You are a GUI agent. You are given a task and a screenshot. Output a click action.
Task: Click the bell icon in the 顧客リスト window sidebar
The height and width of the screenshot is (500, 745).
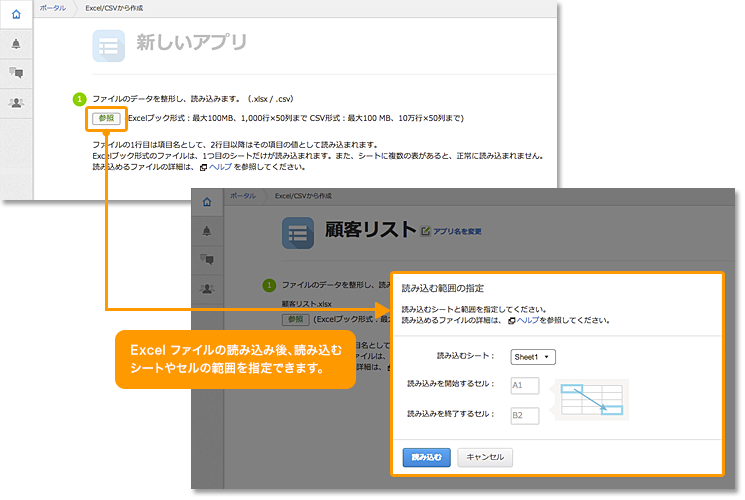click(207, 231)
